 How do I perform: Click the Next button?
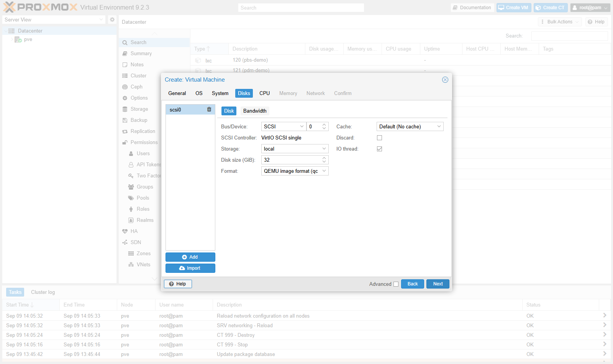click(438, 284)
